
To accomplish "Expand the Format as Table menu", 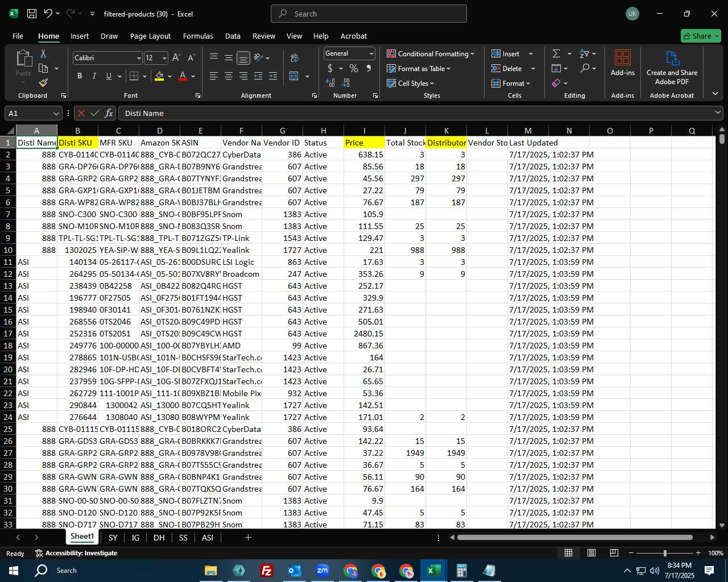I will click(419, 68).
